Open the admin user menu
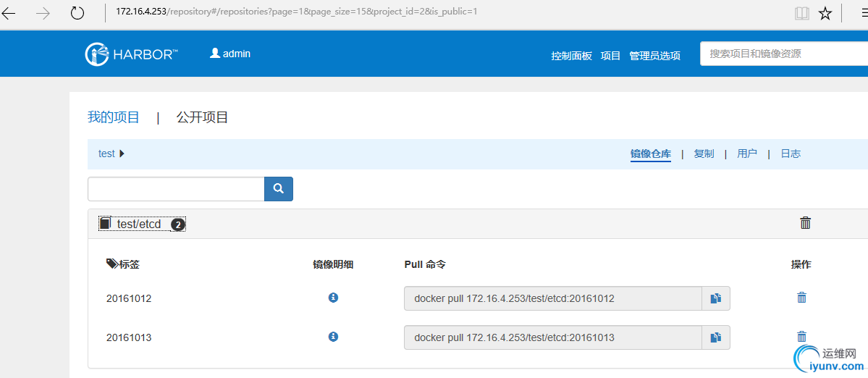Viewport: 868px width, 378px height. [230, 54]
